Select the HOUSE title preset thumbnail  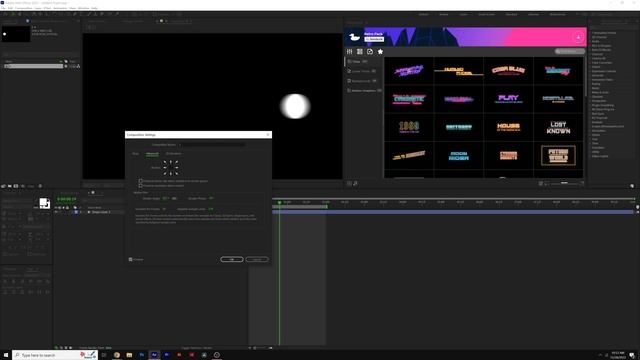508,127
